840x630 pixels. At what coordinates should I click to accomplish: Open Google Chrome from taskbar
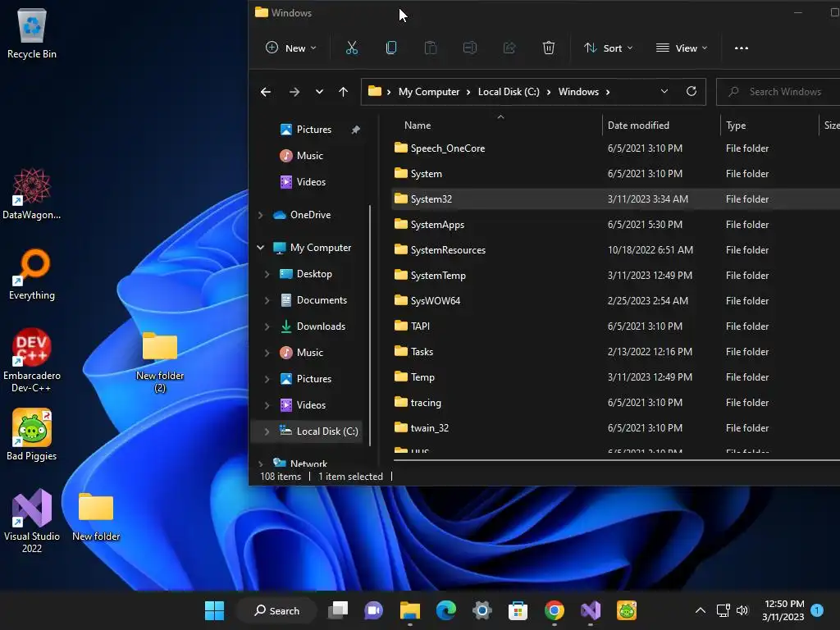(x=554, y=610)
